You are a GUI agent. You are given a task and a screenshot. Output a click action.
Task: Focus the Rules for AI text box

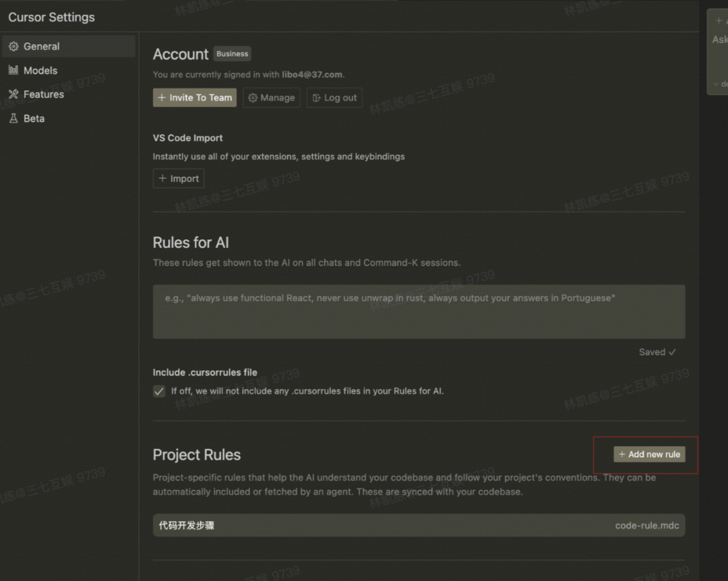419,311
